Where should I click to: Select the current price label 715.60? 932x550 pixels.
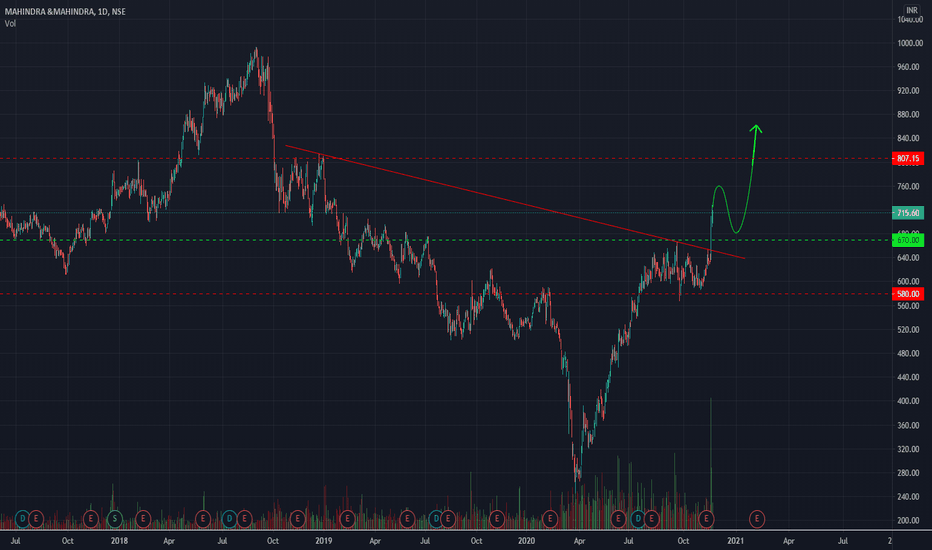[908, 213]
